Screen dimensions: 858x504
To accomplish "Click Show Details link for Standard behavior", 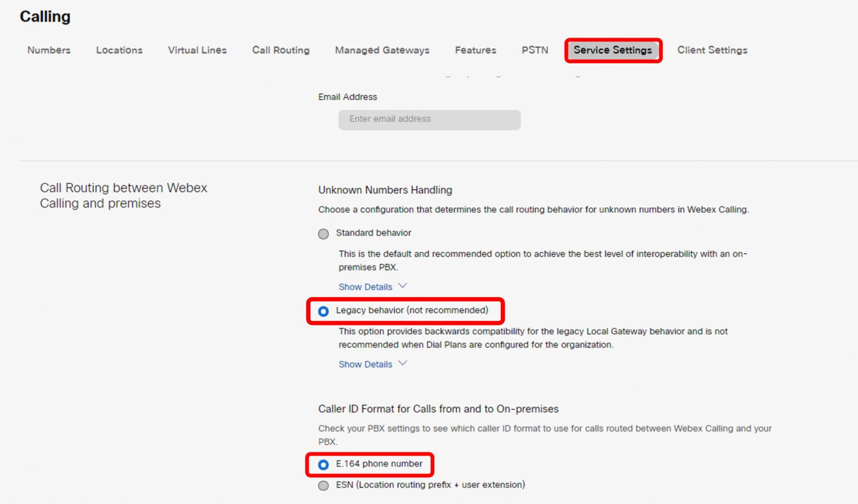I will [365, 287].
